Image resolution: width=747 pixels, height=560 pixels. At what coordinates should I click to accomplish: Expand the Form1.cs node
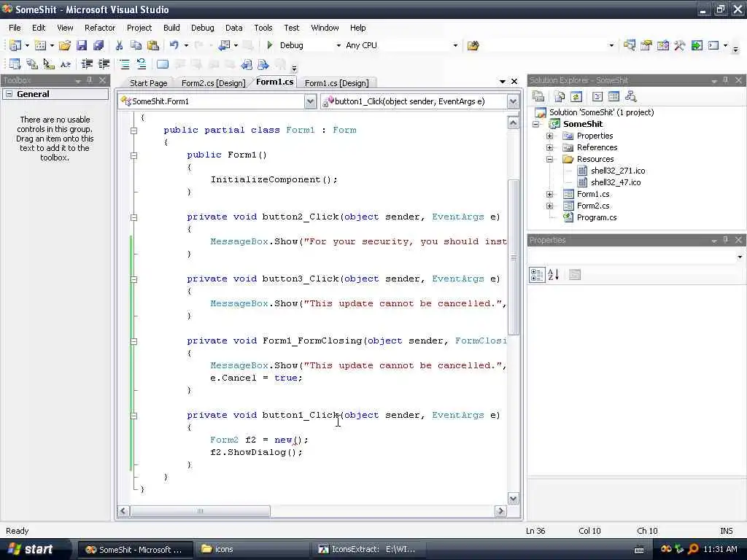[x=550, y=194]
